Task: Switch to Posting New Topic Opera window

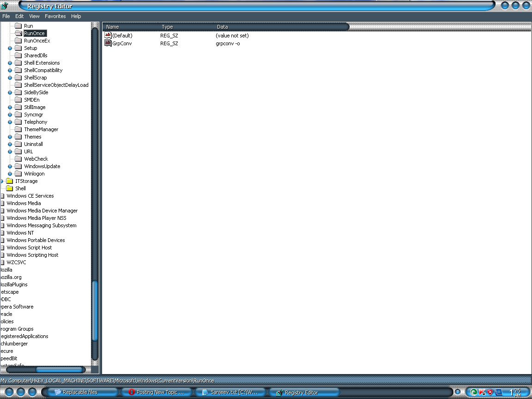Action: click(x=156, y=392)
